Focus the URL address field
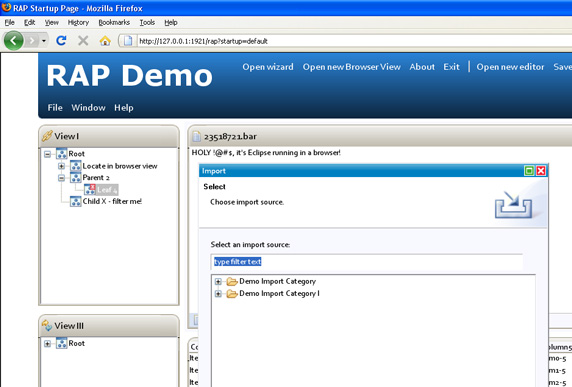Screen dimensions: 572x387 [354, 41]
